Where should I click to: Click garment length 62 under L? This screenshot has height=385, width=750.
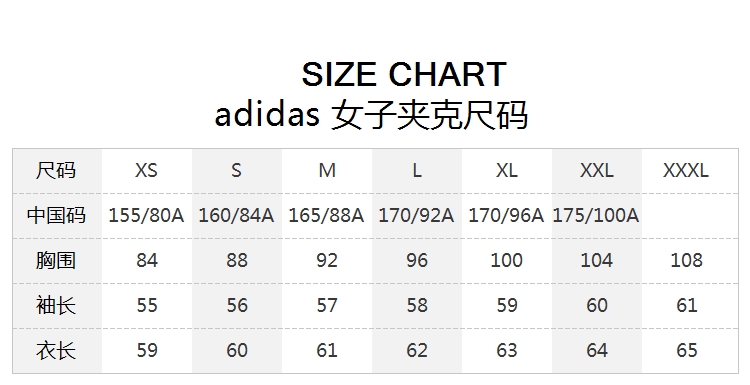point(416,350)
